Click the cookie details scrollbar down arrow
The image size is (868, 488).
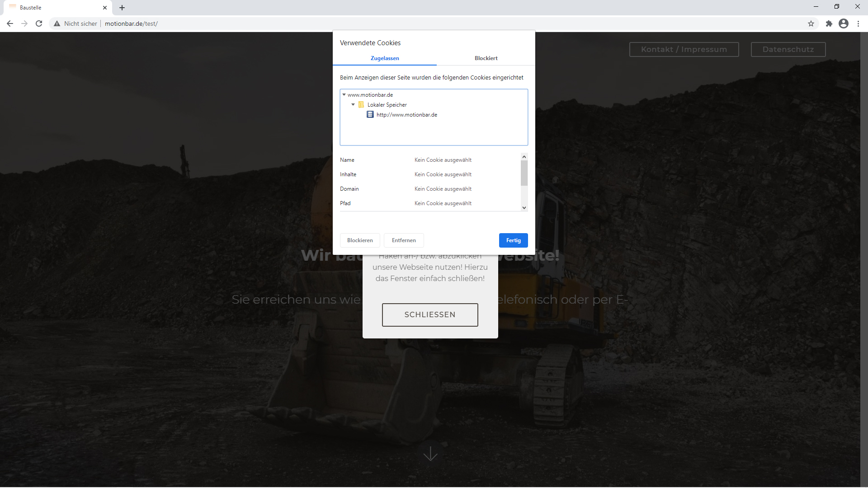pyautogui.click(x=524, y=208)
